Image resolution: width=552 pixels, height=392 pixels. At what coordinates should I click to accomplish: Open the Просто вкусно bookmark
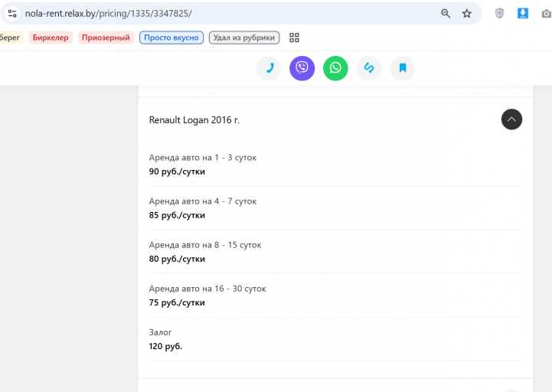point(171,38)
